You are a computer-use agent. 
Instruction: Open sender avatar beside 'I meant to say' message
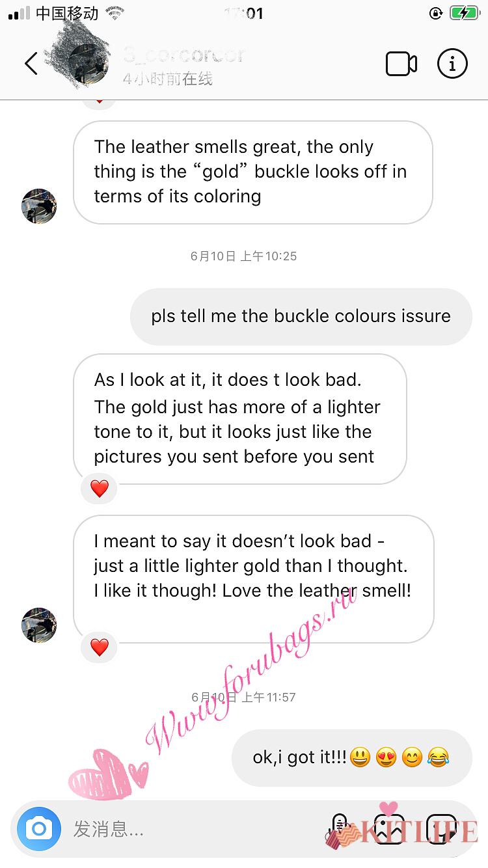click(39, 625)
